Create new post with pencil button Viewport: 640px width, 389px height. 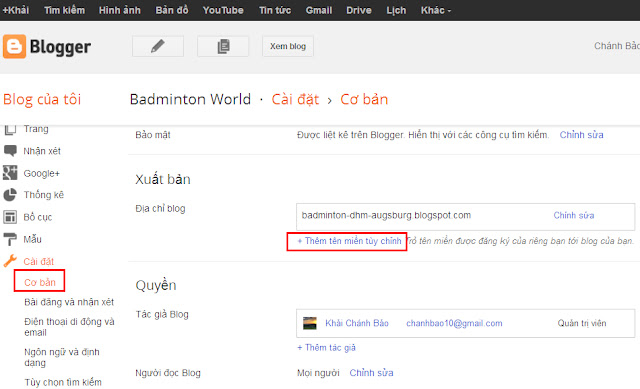(x=158, y=46)
